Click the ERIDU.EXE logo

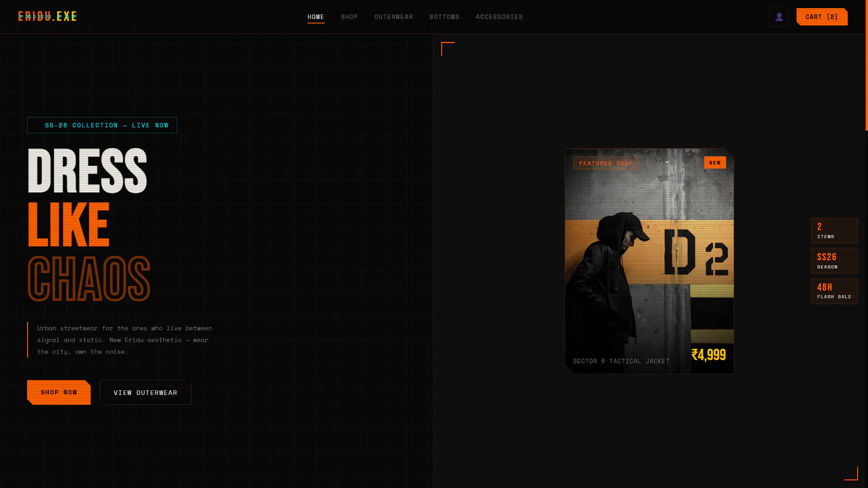(47, 17)
